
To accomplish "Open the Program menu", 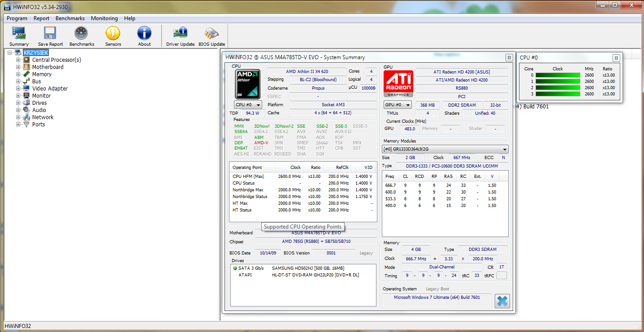I will [17, 18].
